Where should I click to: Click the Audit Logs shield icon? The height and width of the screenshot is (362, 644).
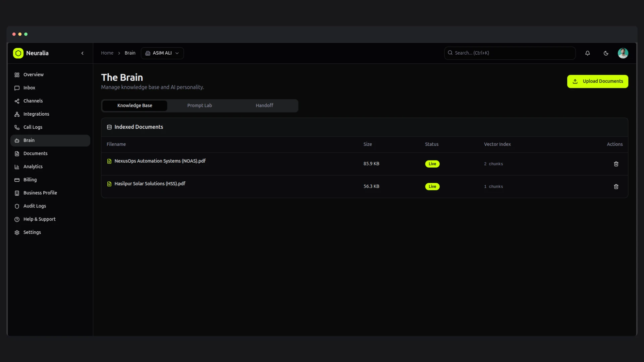[17, 206]
